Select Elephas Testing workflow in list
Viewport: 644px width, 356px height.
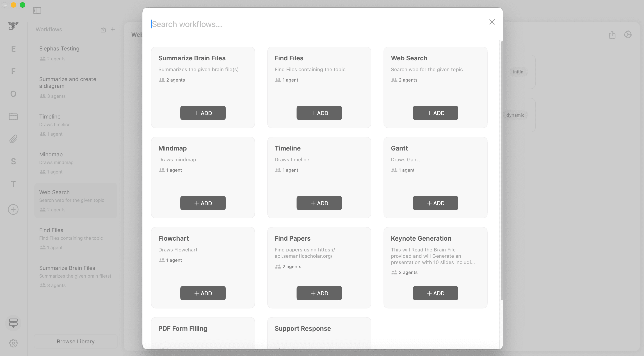tap(75, 53)
